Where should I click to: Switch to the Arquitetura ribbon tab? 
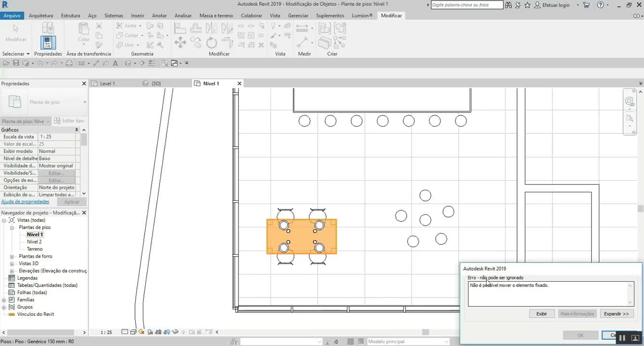coord(41,15)
